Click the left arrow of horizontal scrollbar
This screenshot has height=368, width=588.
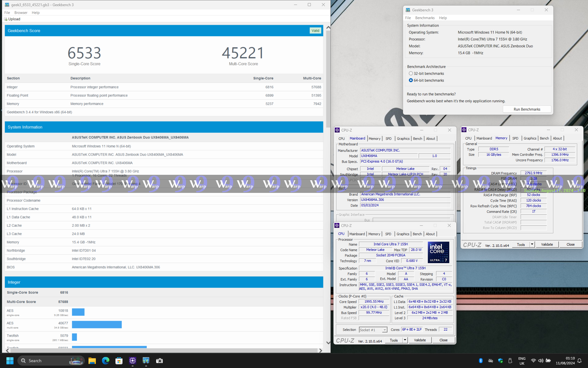tap(8, 351)
